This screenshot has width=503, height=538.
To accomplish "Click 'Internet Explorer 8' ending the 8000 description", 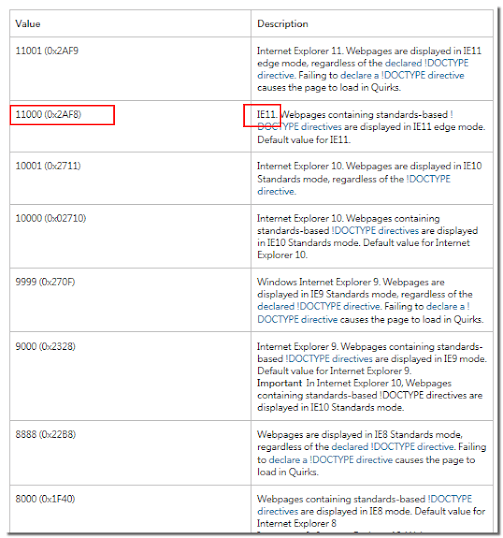I will tap(297, 524).
